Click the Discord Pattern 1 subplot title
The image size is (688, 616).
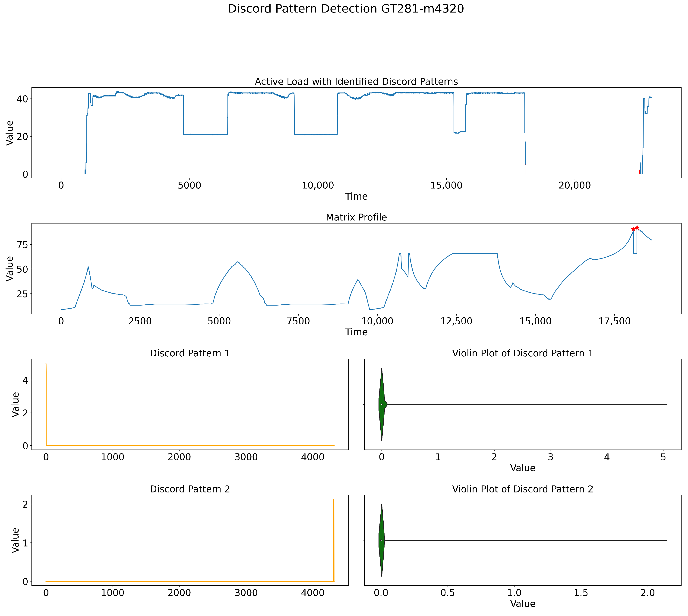[x=190, y=353]
